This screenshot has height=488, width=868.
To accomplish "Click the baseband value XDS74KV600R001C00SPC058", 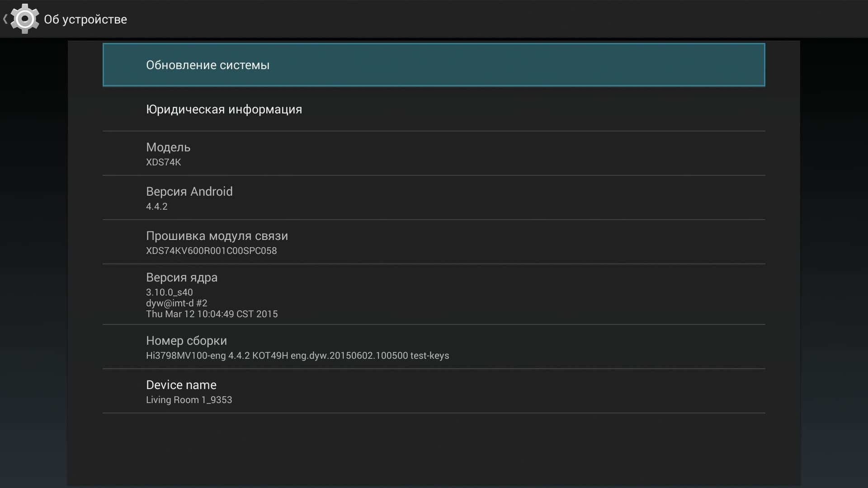I will click(x=211, y=251).
